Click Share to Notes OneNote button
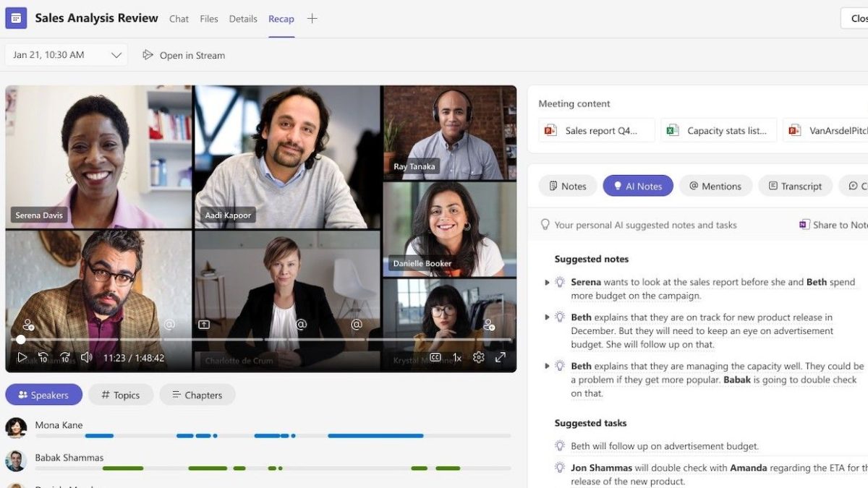Screen dimensions: 868x488 (x=833, y=225)
